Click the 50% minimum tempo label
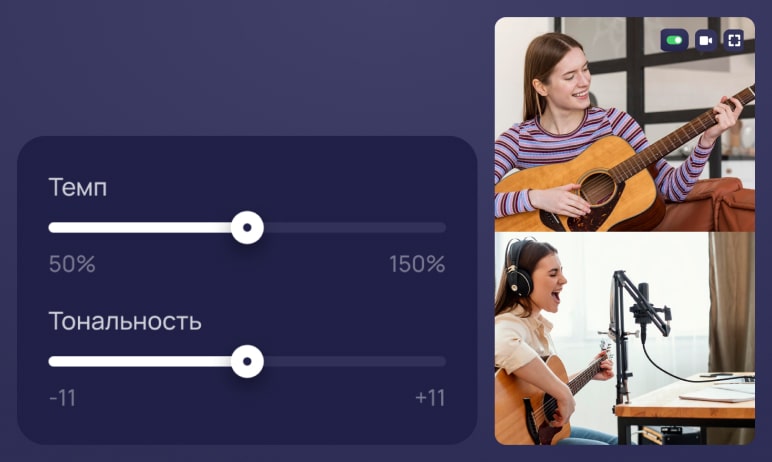This screenshot has width=772, height=462. [x=72, y=264]
